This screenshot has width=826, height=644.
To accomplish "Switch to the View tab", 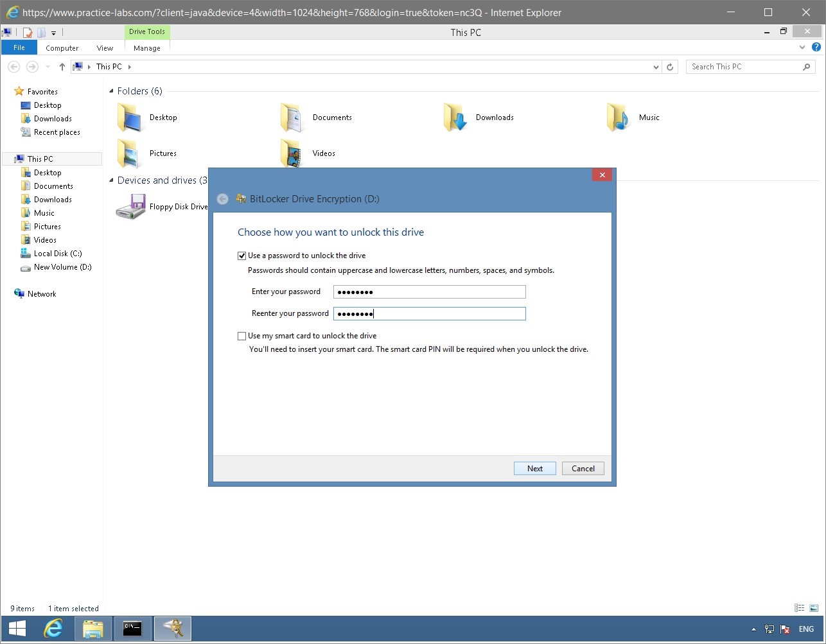I will (104, 48).
